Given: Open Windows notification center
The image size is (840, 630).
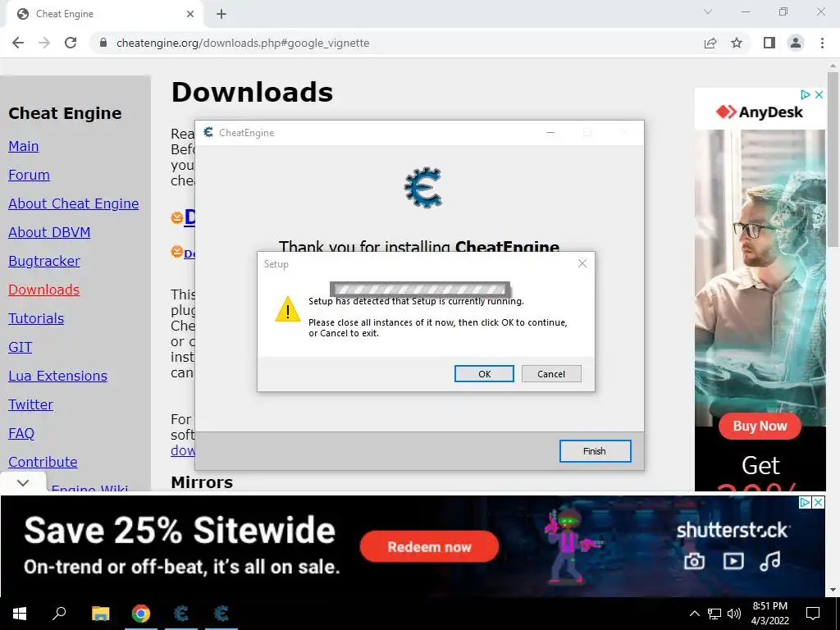Looking at the screenshot, I should tap(813, 614).
